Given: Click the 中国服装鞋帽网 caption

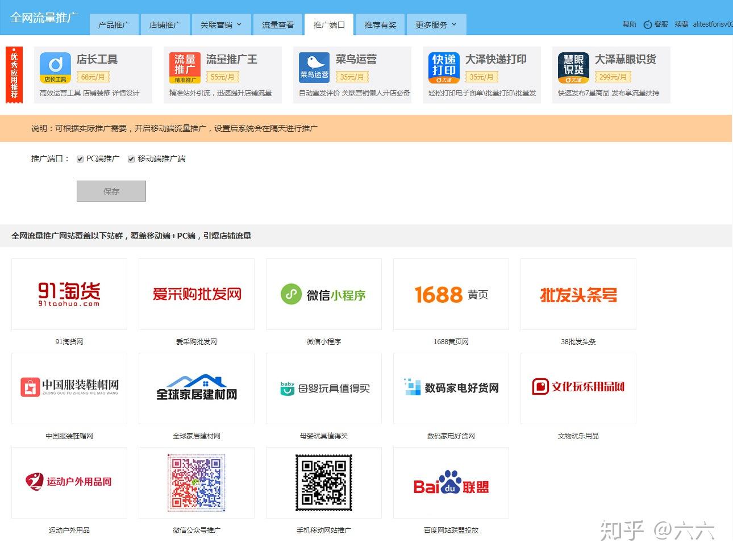Looking at the screenshot, I should point(69,436).
